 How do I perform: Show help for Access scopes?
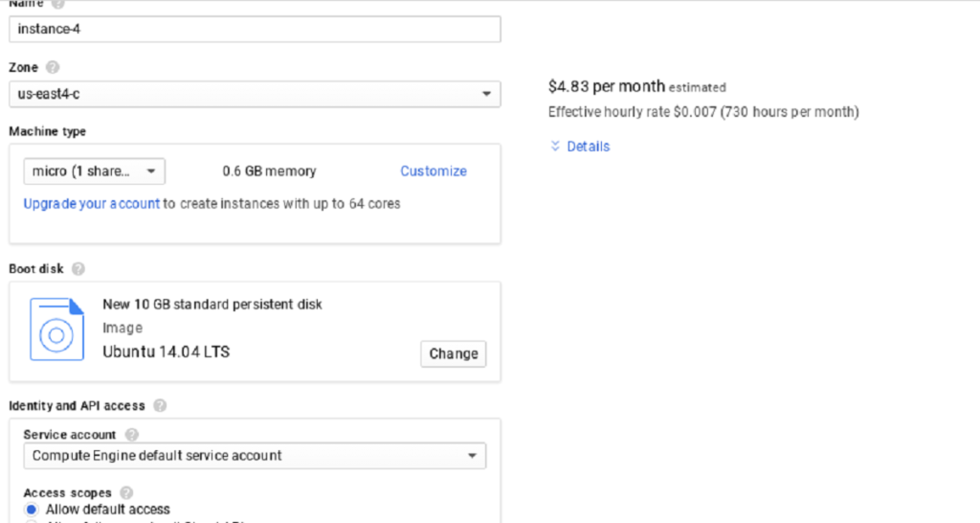click(127, 492)
